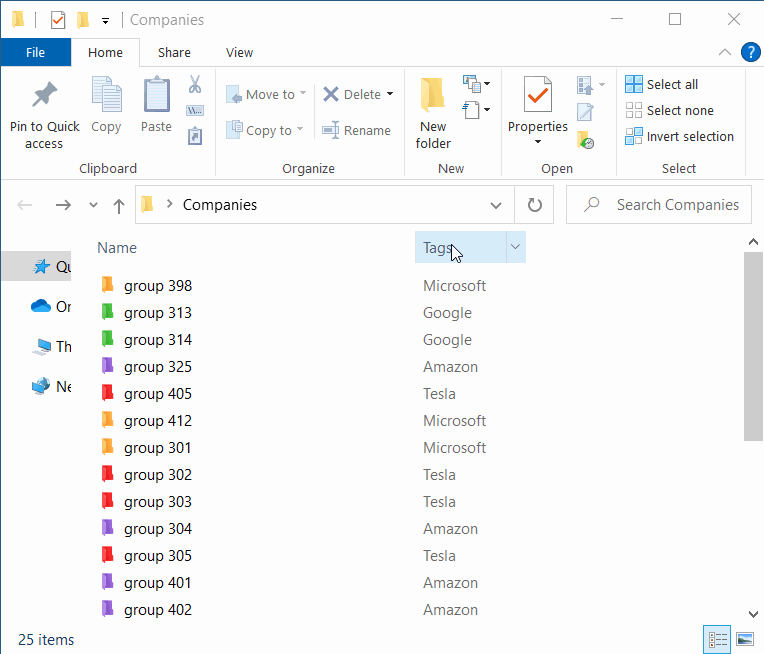This screenshot has width=764, height=654.
Task: Switch to Large icons view in status bar
Action: tap(745, 639)
